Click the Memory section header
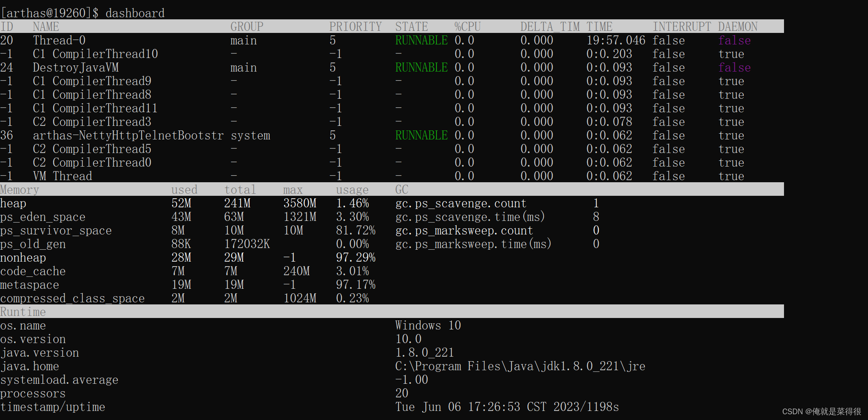 click(20, 190)
